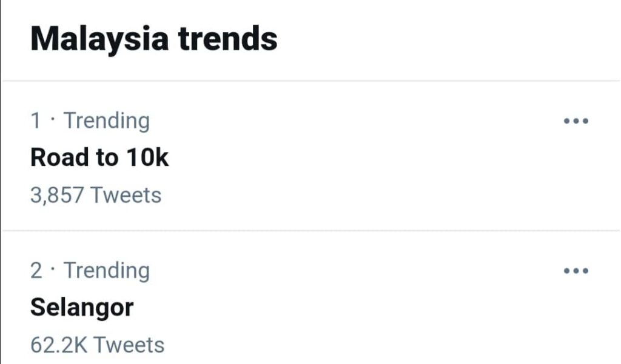621x364 pixels.
Task: Open the Selangor trending topic
Action: pos(82,308)
